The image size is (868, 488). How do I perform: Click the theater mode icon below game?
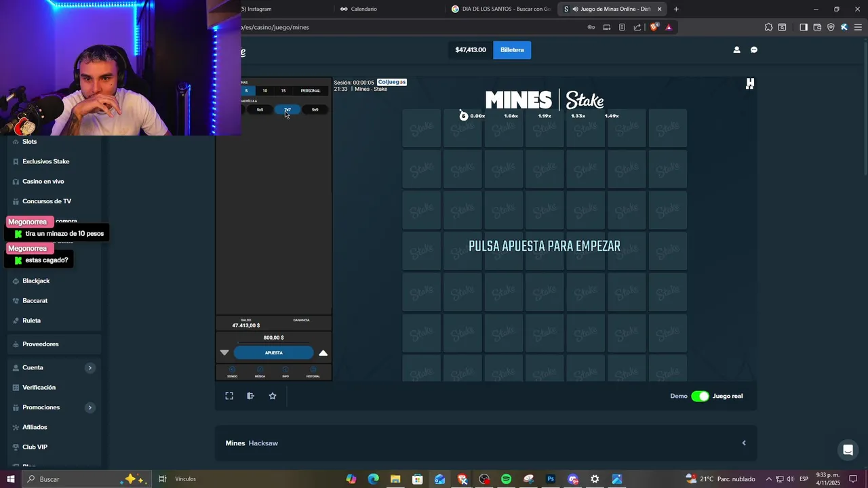[250, 396]
